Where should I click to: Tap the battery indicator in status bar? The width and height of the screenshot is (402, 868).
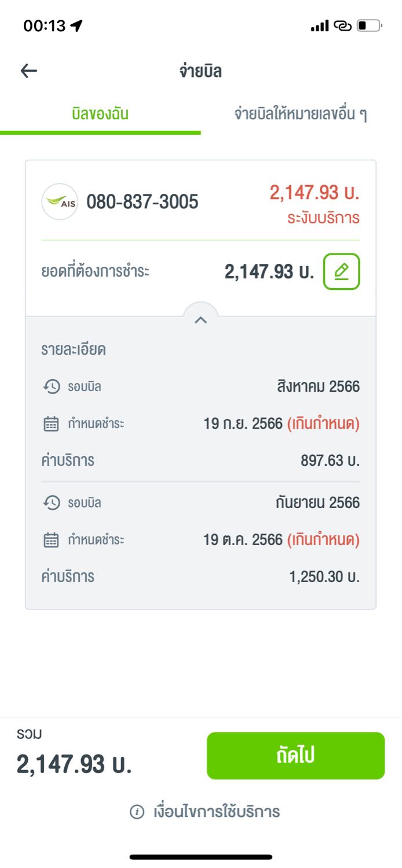point(369,25)
